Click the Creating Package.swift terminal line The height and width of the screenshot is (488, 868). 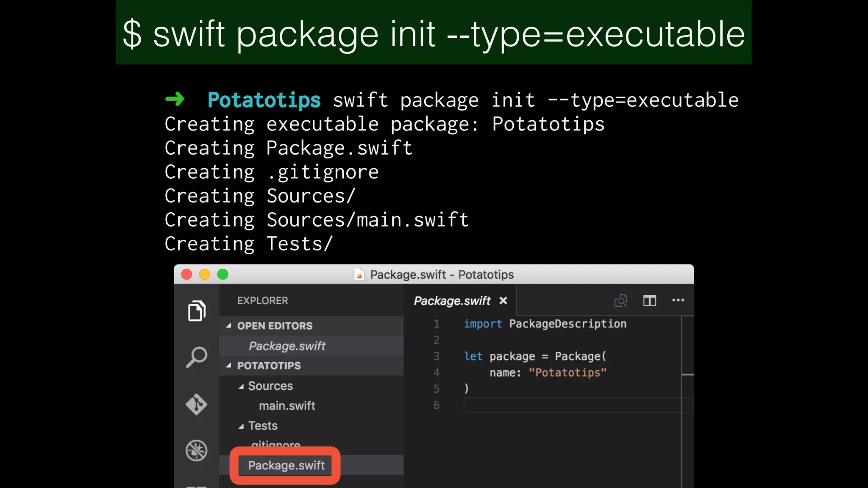(x=288, y=148)
